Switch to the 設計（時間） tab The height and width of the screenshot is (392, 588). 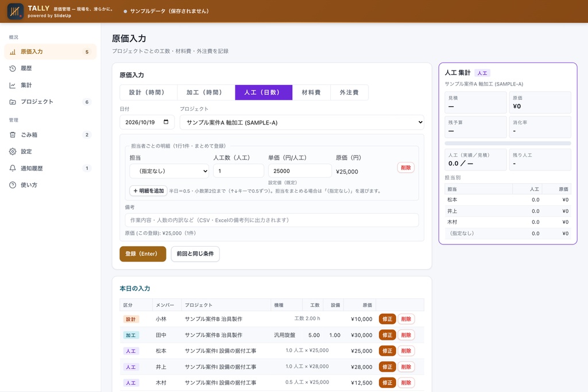coord(149,92)
